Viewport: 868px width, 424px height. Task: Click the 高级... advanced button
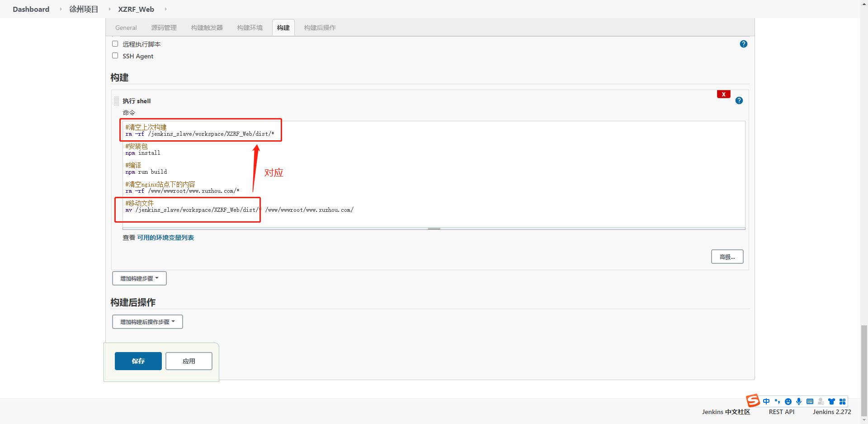[727, 257]
